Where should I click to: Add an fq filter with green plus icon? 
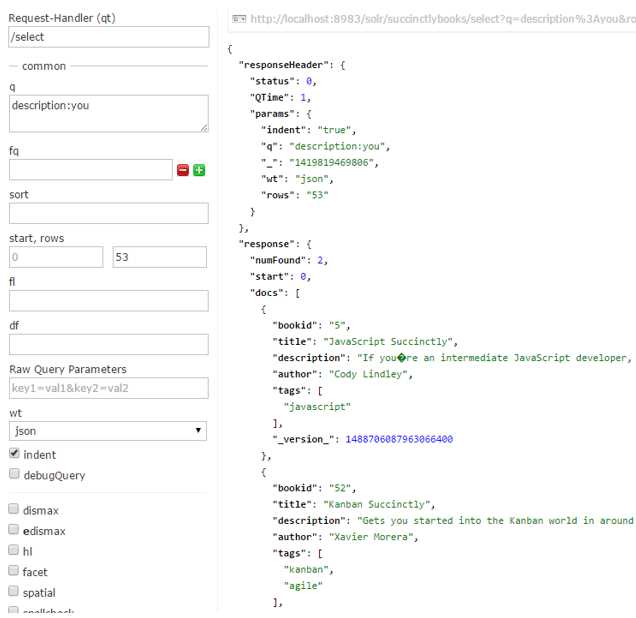tap(199, 170)
